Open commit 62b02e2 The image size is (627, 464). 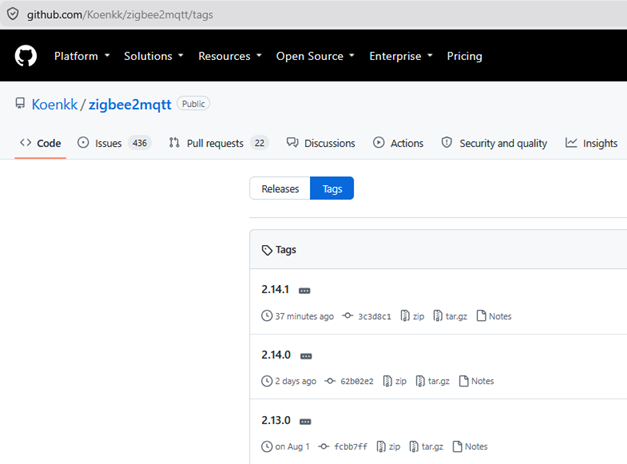(349, 381)
